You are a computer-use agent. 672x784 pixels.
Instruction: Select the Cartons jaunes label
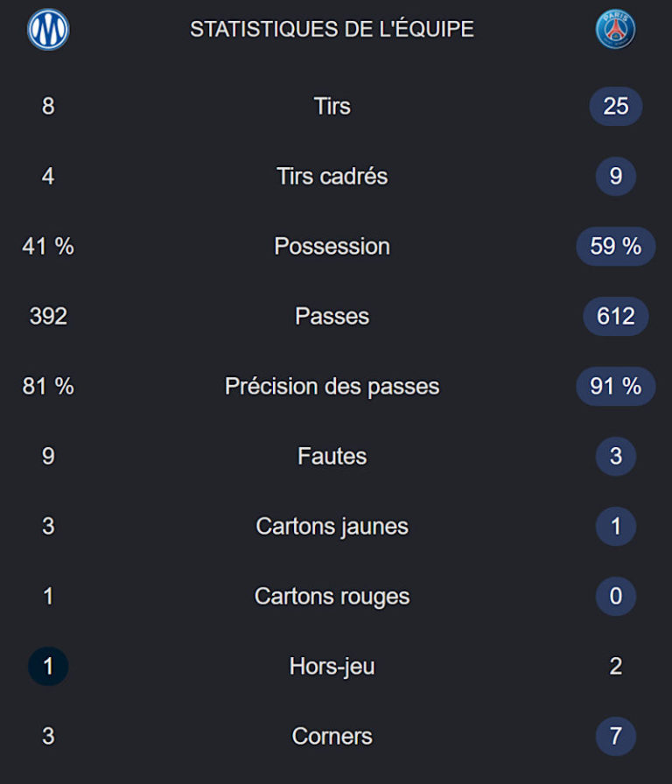tap(332, 527)
